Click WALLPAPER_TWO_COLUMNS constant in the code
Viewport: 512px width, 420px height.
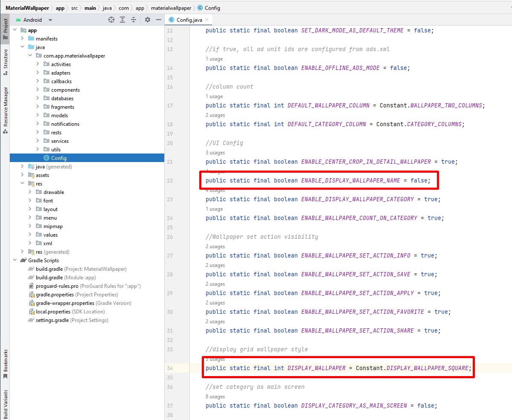pos(446,105)
